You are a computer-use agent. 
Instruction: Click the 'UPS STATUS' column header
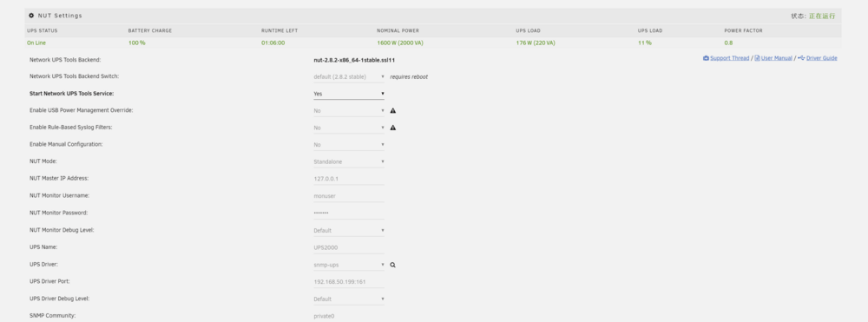tap(42, 30)
